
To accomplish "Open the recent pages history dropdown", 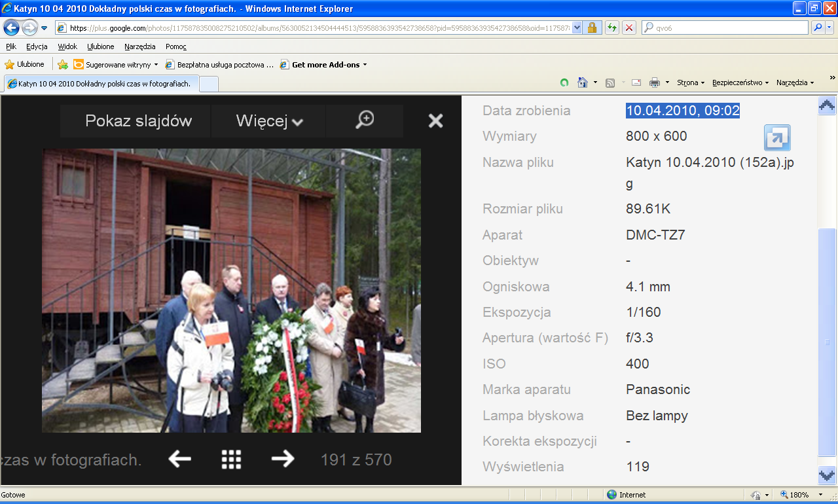I will (x=44, y=28).
